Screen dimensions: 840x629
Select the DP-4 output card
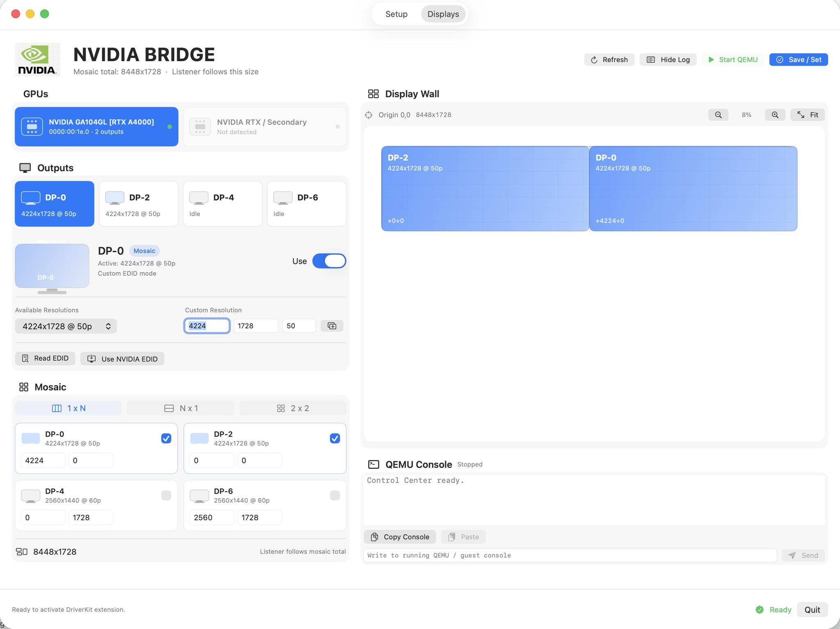(223, 204)
